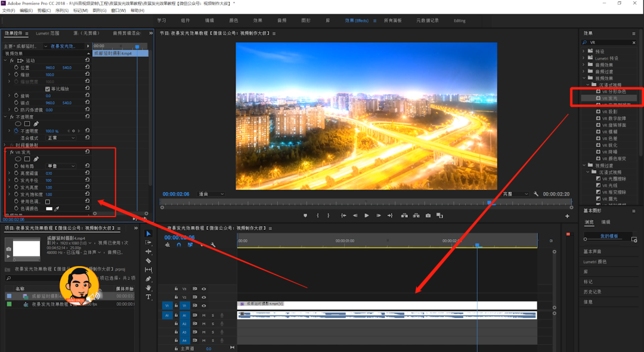Click the Effects search field containing VR
The image size is (644, 352).
click(x=609, y=43)
